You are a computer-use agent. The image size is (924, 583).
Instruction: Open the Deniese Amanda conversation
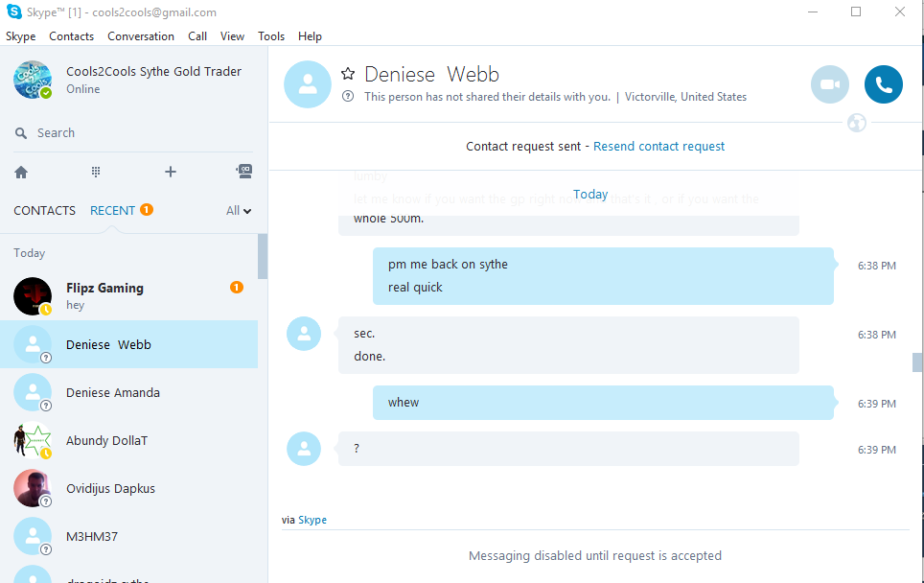pos(129,392)
